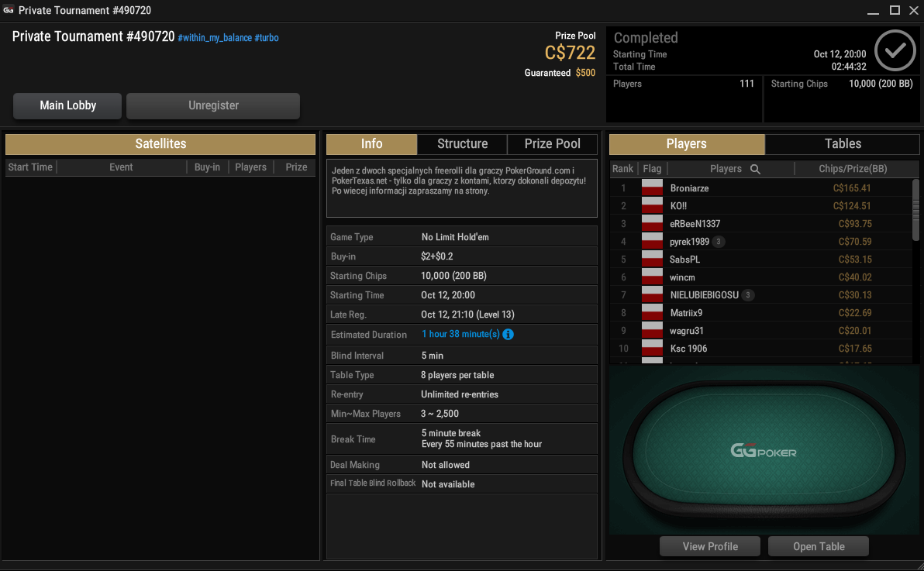This screenshot has width=924, height=571.
Task: Select the Info tab
Action: (x=371, y=144)
